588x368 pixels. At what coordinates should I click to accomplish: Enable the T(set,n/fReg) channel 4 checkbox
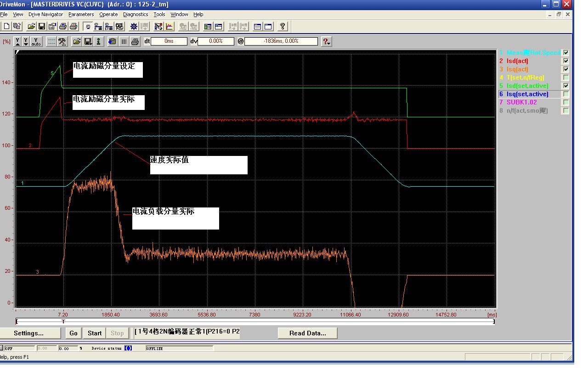click(x=566, y=77)
